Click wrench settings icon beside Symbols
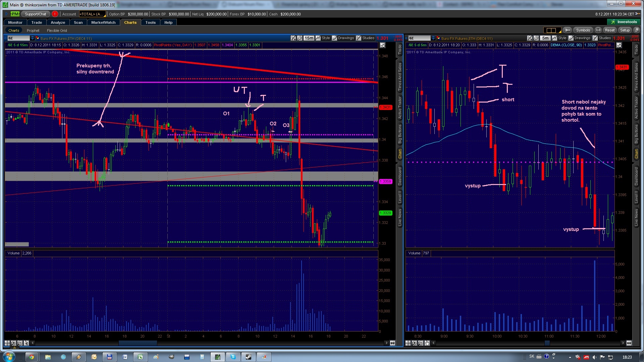 567,30
